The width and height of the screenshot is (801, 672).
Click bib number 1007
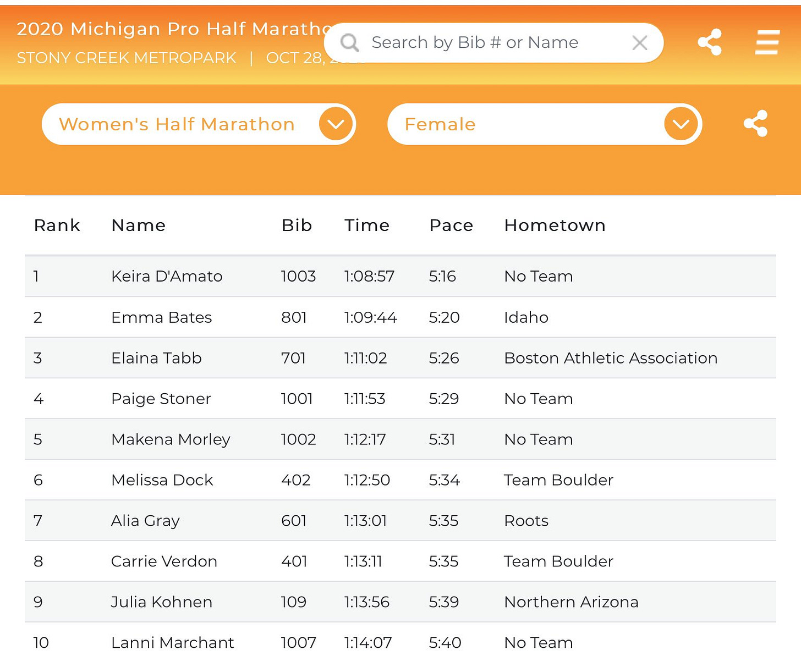[x=299, y=643]
